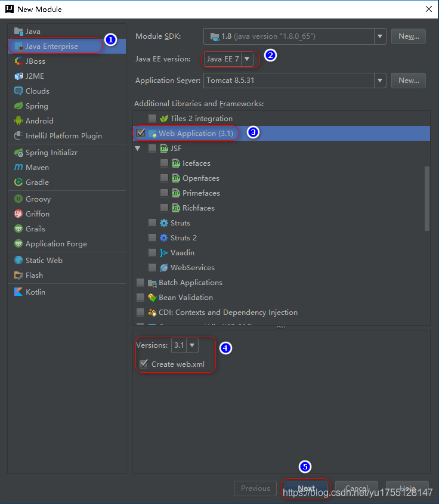Click the Maven icon in list
The image size is (439, 504).
[x=19, y=168]
